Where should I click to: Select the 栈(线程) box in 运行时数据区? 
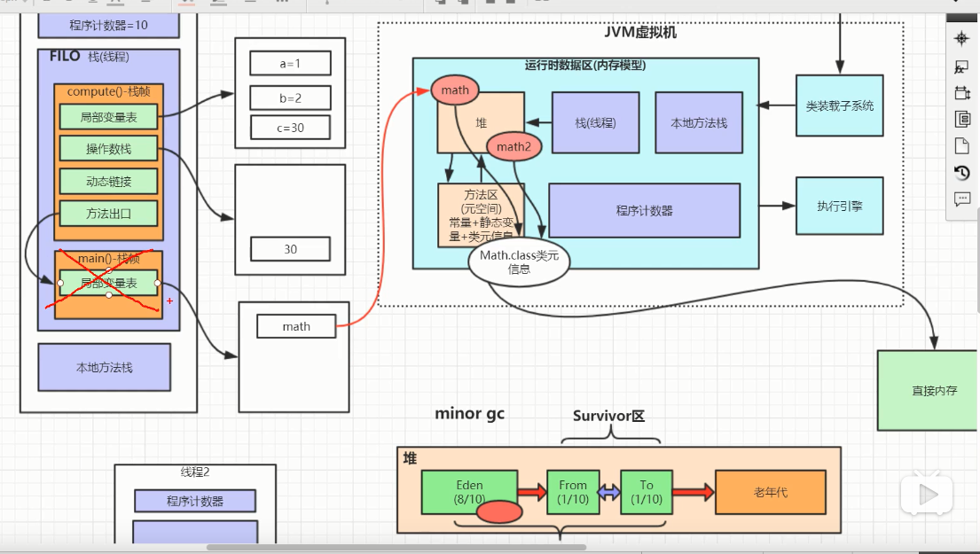coord(596,123)
